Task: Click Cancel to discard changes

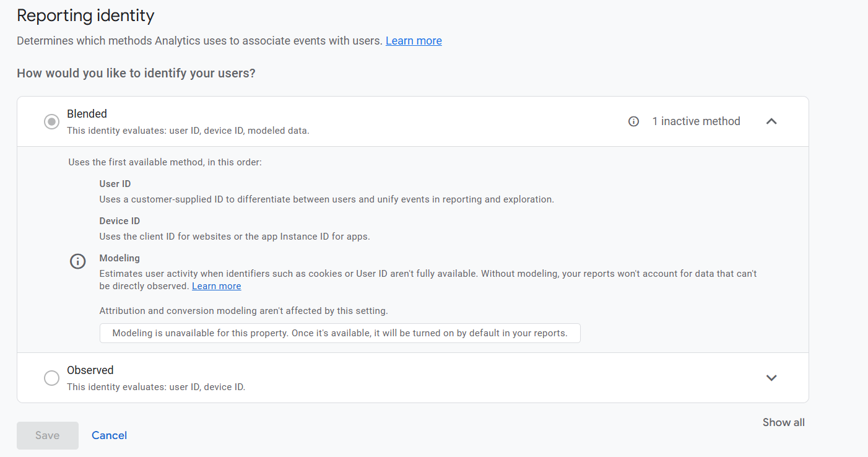Action: (109, 435)
